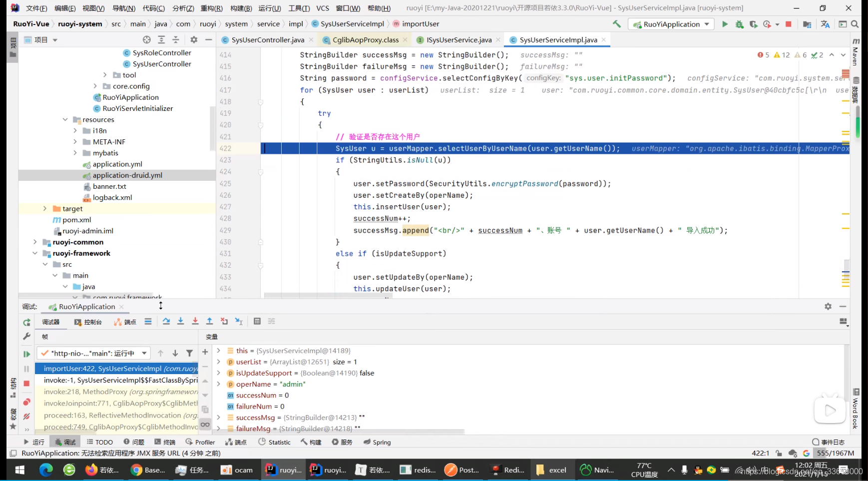The width and height of the screenshot is (868, 481).
Task: Toggle fold marker at line 418
Action: pos(261,101)
